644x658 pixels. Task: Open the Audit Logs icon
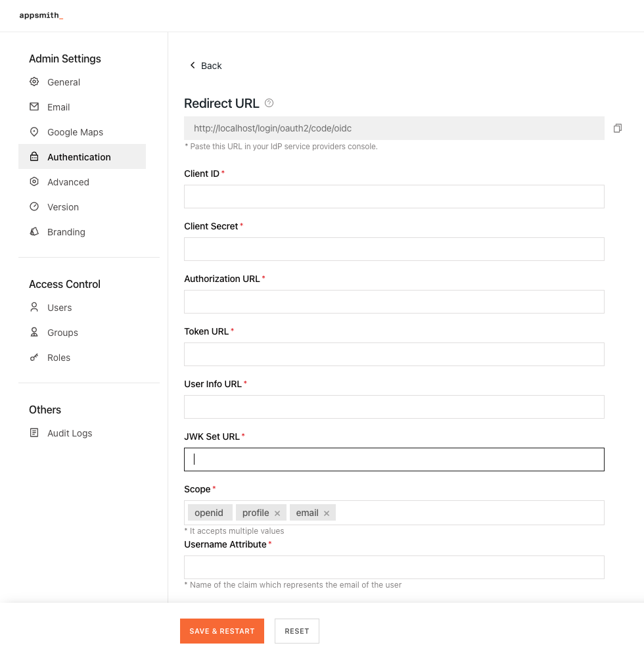(34, 433)
